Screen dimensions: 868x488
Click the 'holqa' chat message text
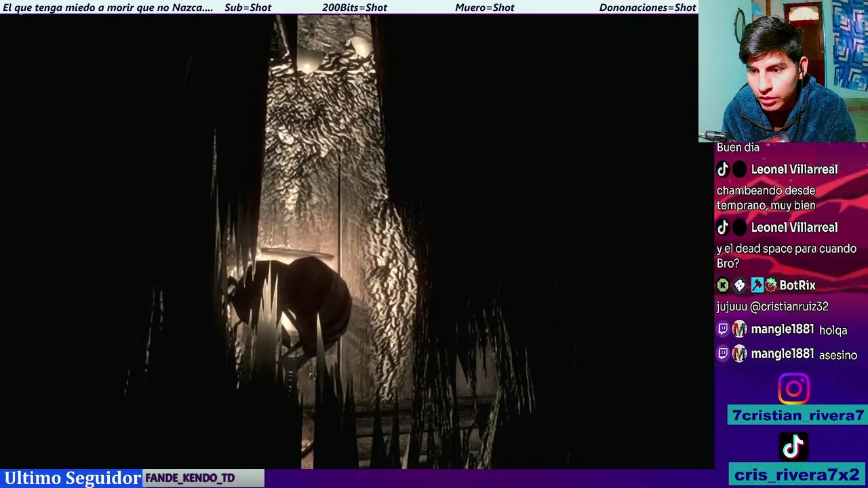pos(833,331)
